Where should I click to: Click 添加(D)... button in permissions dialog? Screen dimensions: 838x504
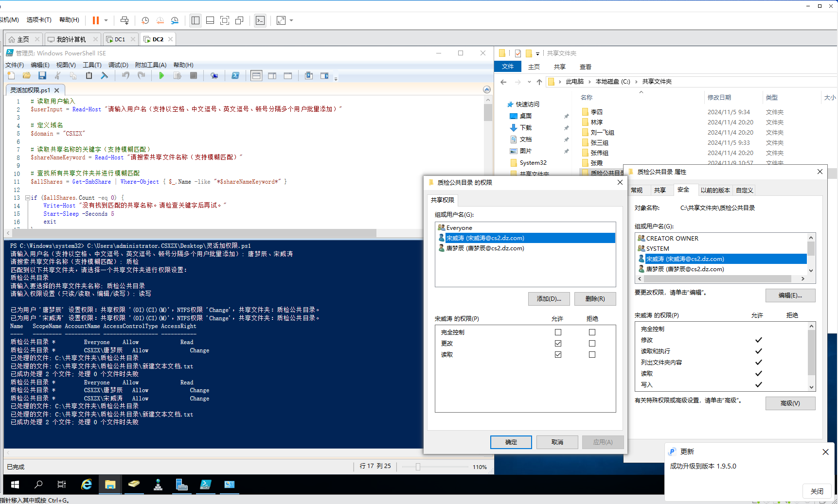click(549, 299)
